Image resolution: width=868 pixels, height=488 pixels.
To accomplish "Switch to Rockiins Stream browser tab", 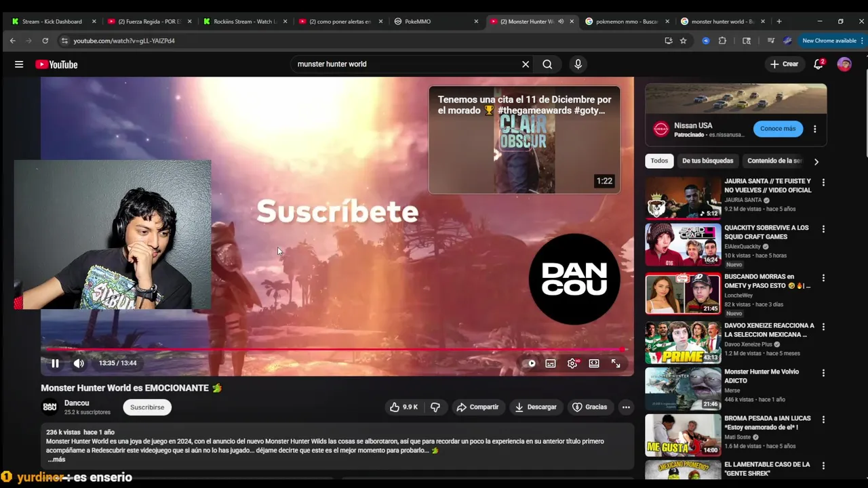I will pos(245,21).
